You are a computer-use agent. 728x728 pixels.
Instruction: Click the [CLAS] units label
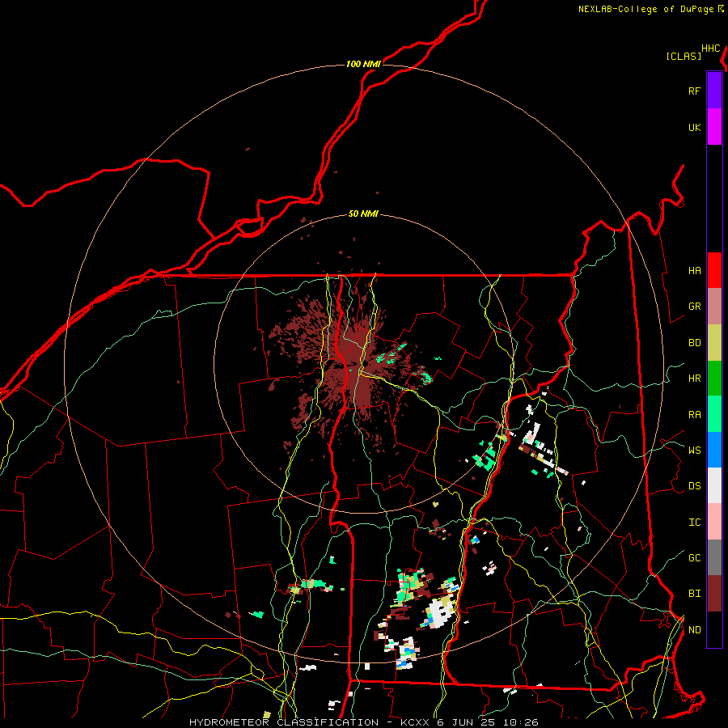(684, 56)
